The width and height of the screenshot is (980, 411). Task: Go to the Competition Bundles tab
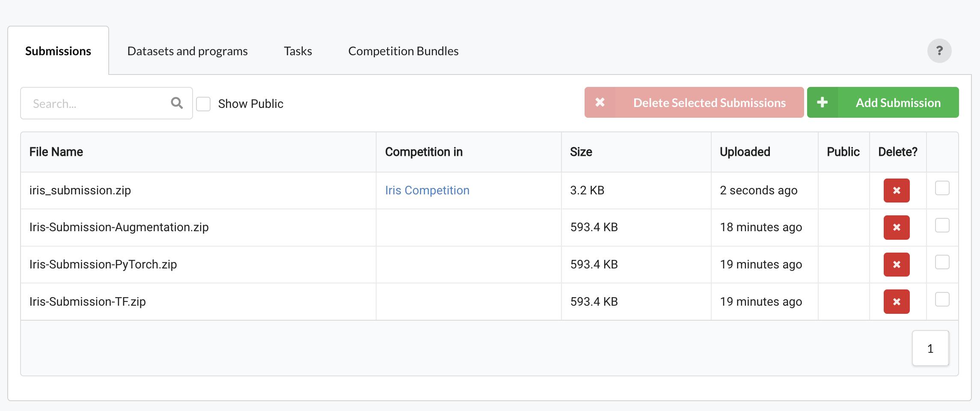pos(403,51)
